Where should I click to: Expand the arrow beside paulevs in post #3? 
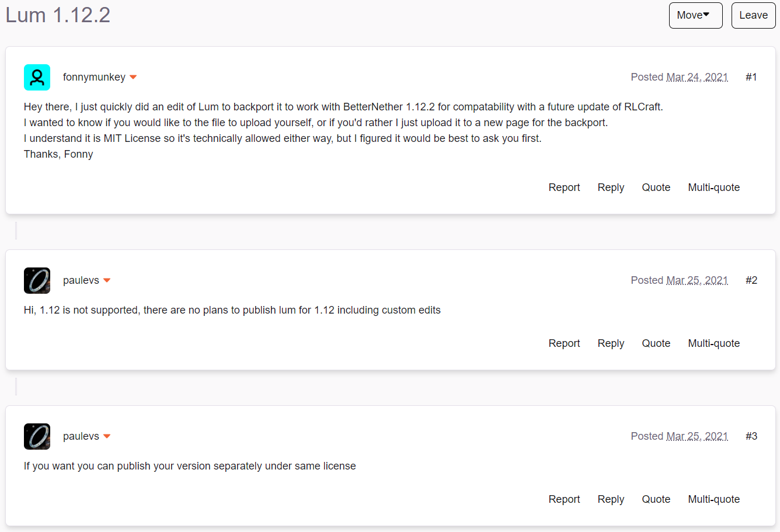107,436
